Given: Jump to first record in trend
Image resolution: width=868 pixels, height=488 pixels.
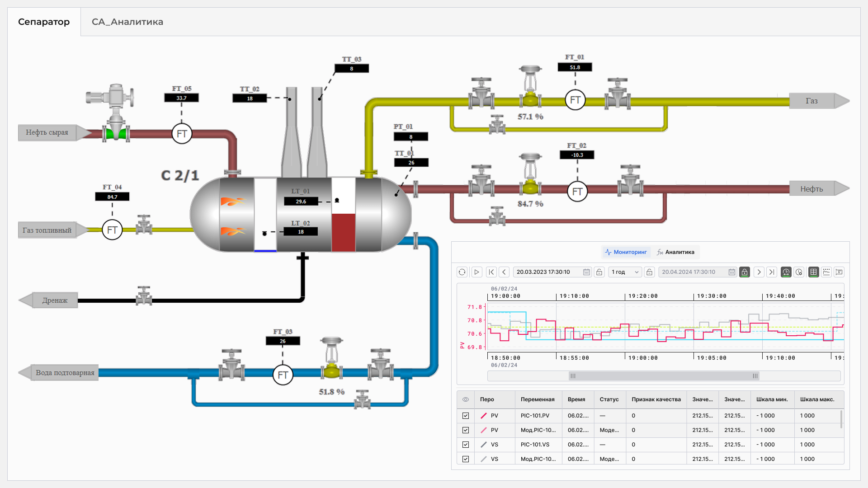Looking at the screenshot, I should tap(491, 272).
